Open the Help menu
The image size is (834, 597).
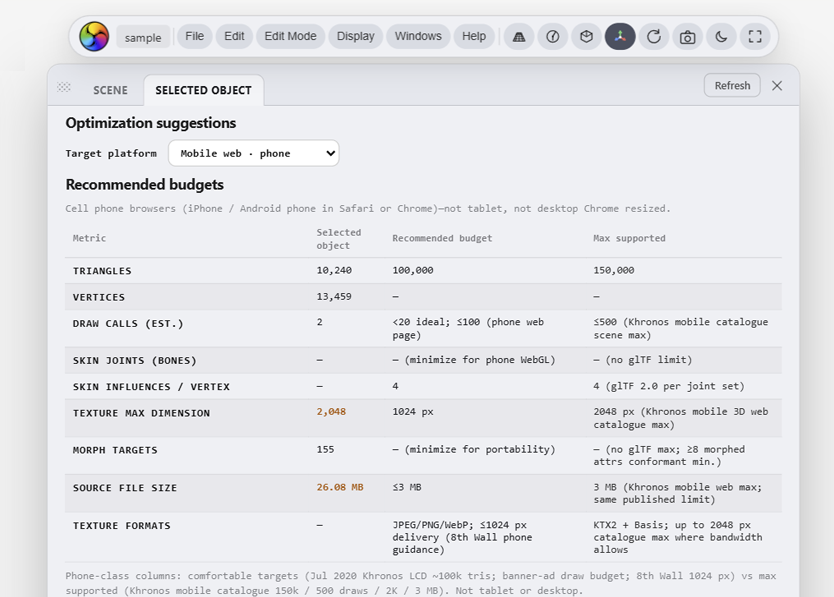tap(474, 36)
